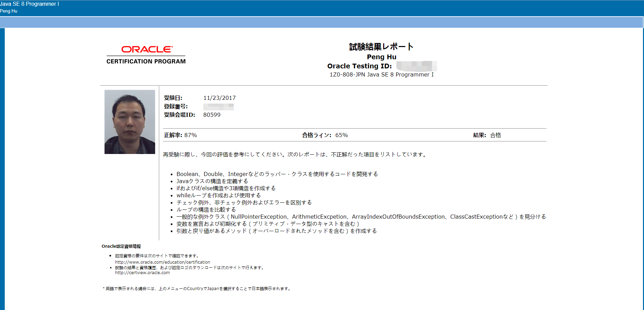Click the 合格ライン 65% pass line

click(325, 135)
